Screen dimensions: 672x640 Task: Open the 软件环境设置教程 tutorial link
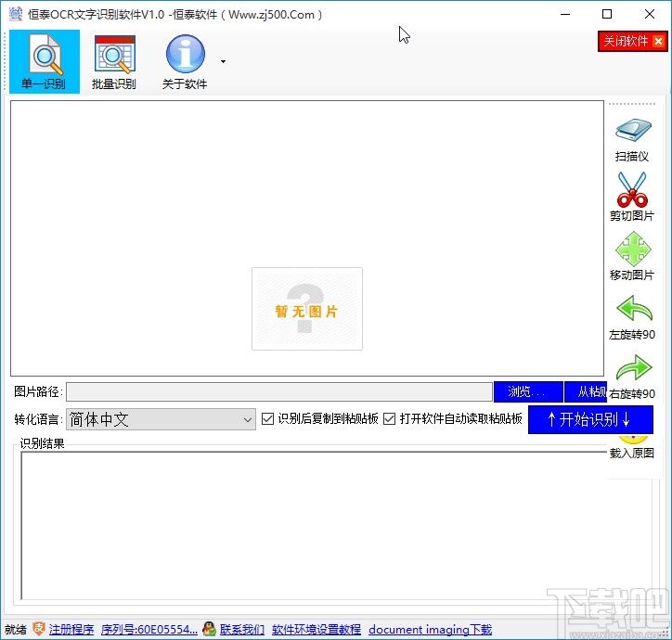coord(317,630)
